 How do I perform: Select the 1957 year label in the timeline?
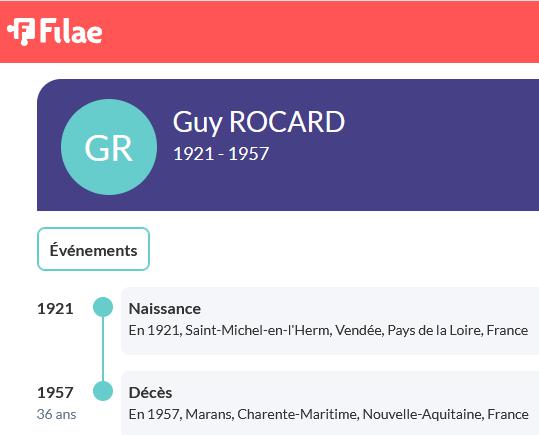tap(55, 393)
